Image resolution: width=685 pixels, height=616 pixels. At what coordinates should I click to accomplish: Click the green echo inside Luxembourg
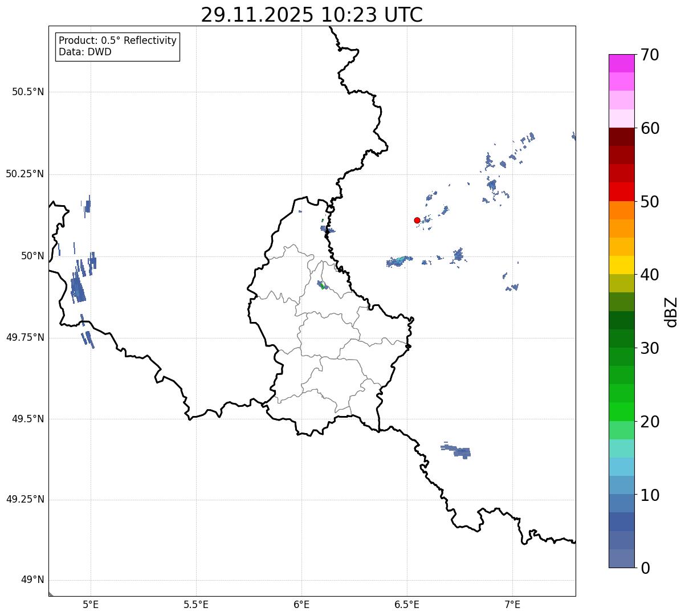click(323, 286)
